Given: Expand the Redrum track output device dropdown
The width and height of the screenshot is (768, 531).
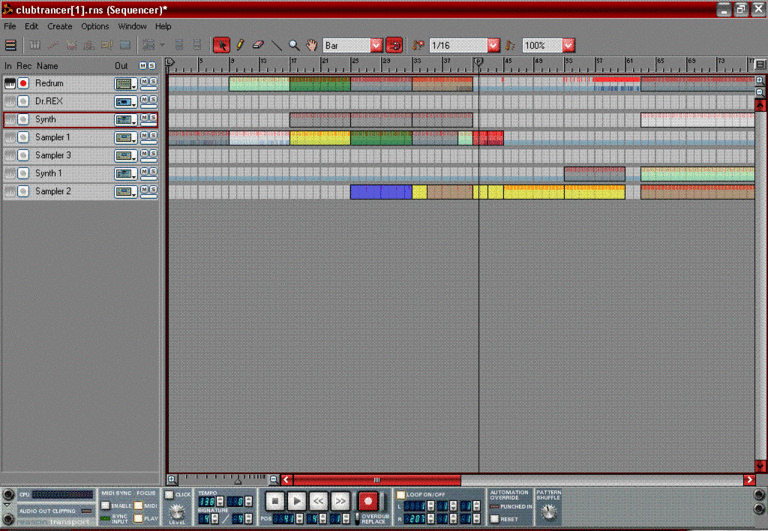Looking at the screenshot, I should point(125,84).
